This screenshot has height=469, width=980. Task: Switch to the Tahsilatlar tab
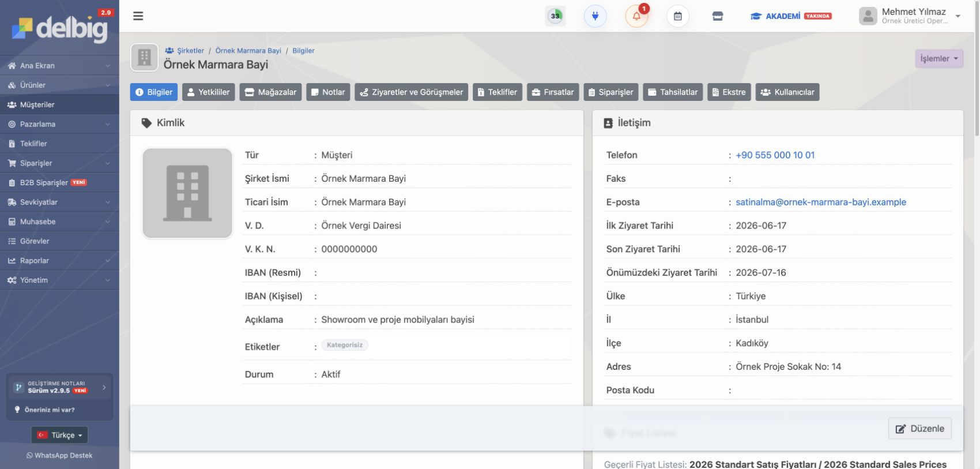673,92
